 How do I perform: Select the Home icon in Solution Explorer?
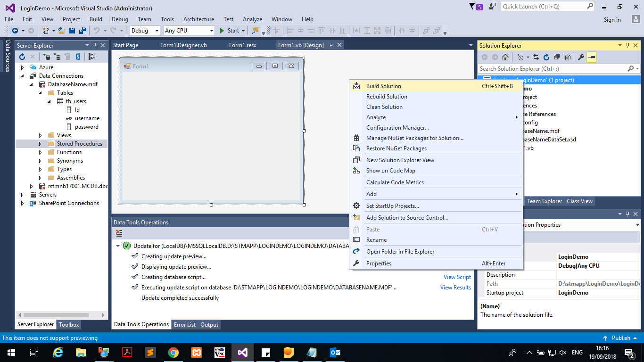pos(505,57)
